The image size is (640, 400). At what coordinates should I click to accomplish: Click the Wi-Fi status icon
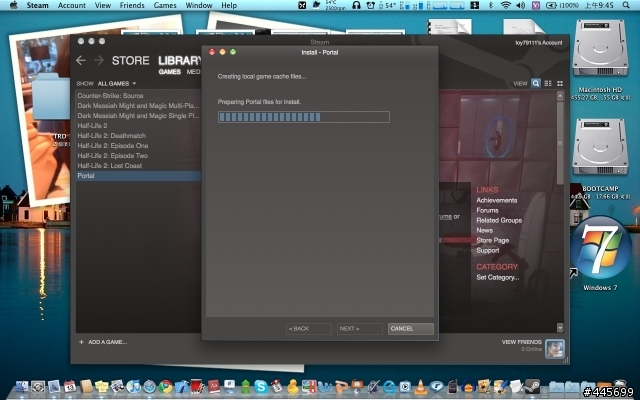pos(506,5)
